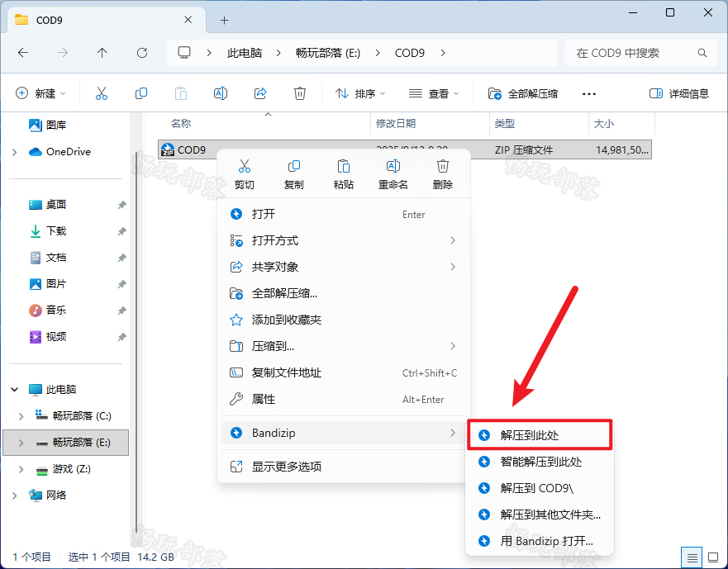Image resolution: width=728 pixels, height=569 pixels.
Task: Expand the 网络 tree node
Action: 14,496
